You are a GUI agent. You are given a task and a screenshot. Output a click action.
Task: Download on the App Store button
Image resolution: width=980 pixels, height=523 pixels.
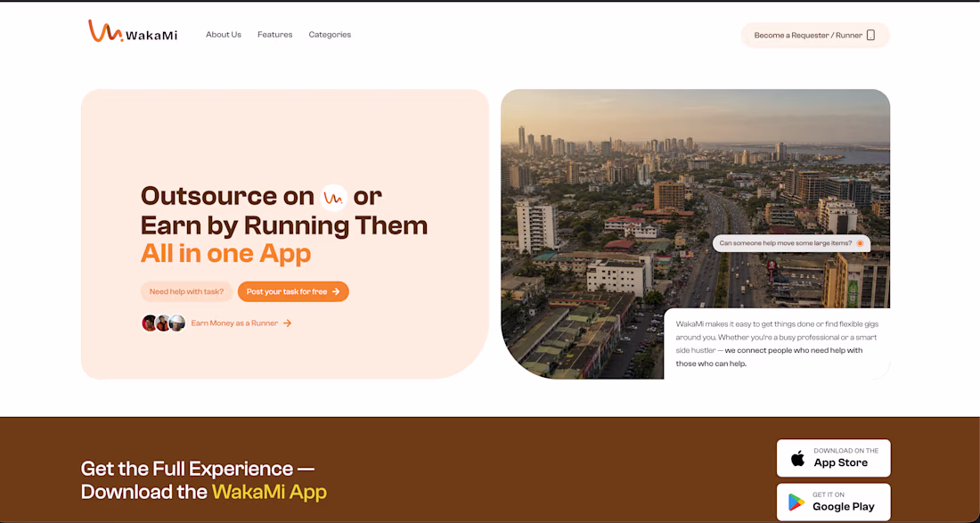click(834, 458)
